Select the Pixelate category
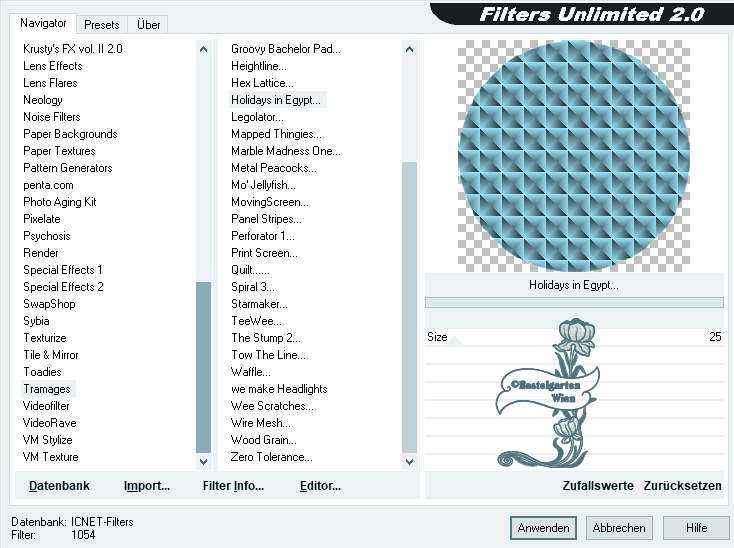The width and height of the screenshot is (734, 548). tap(42, 219)
